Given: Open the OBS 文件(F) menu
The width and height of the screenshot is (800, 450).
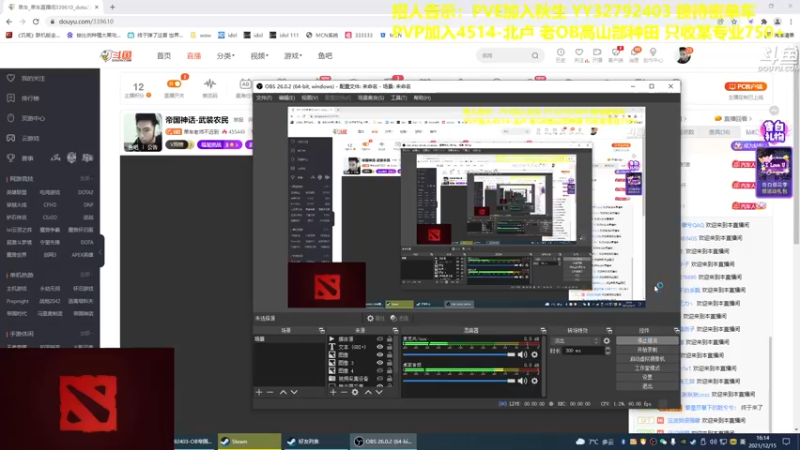Looking at the screenshot, I should pyautogui.click(x=264, y=98).
